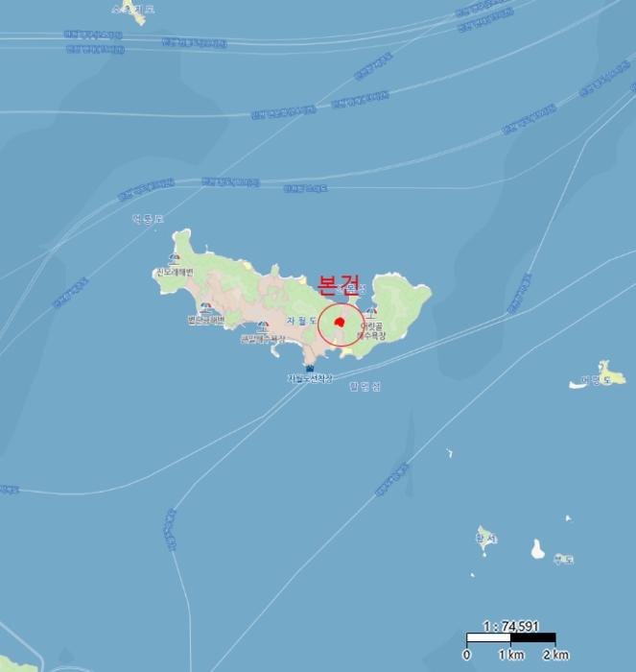636x672 pixels.
Task: Click the 신모래해변 beach umbrella icon
Action: [175, 257]
